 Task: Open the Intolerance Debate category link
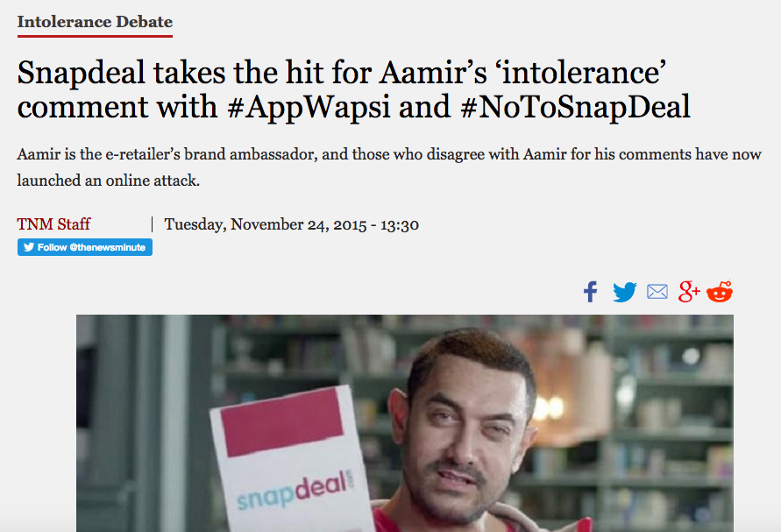pos(95,22)
